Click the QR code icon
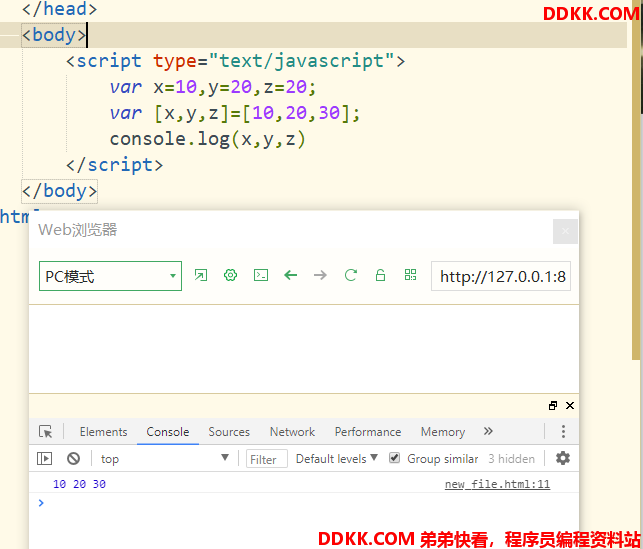This screenshot has width=643, height=549. pos(410,275)
